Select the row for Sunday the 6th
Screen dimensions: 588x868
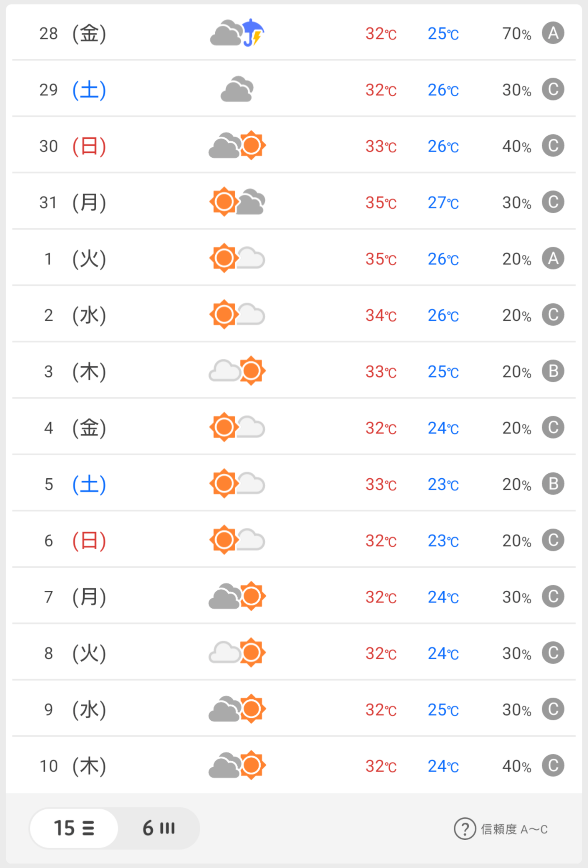point(294,540)
